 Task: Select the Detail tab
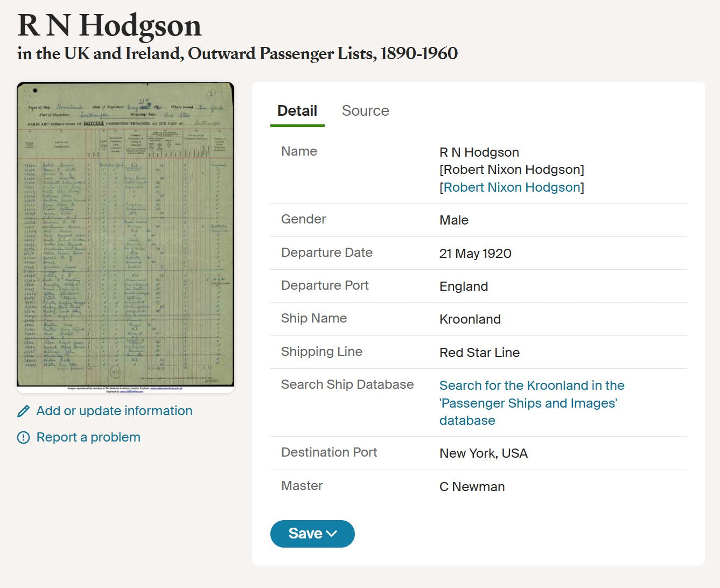[x=297, y=110]
